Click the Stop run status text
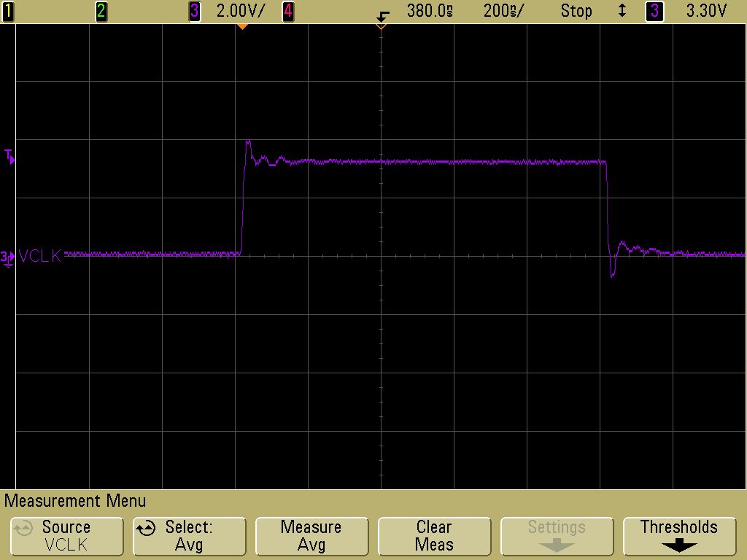Image resolution: width=747 pixels, height=560 pixels. pyautogui.click(x=576, y=11)
